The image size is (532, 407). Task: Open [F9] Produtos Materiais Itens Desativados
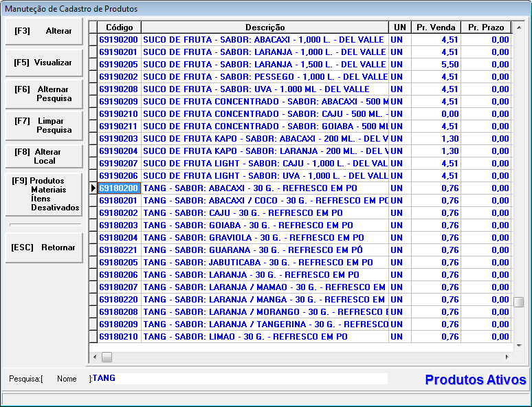click(43, 194)
